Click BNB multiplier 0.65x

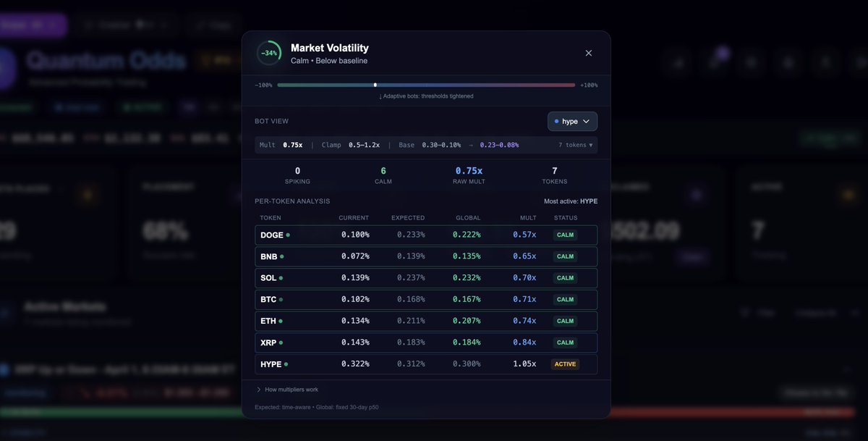tap(524, 256)
